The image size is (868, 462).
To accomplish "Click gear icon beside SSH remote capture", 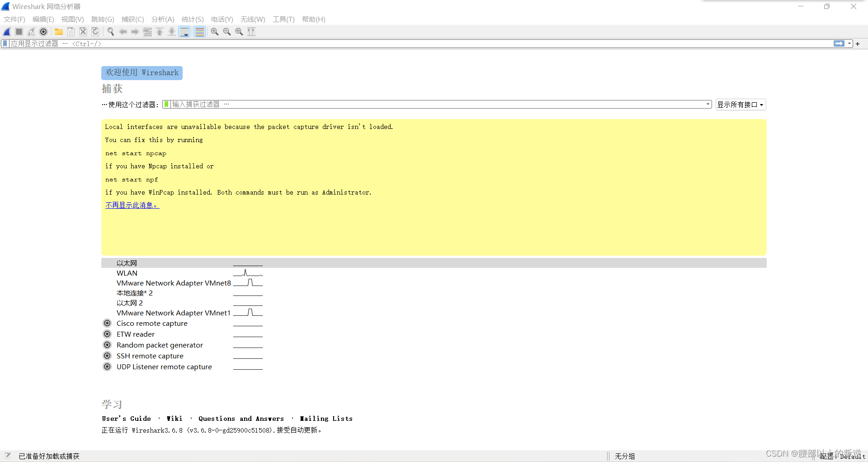I will click(x=107, y=356).
